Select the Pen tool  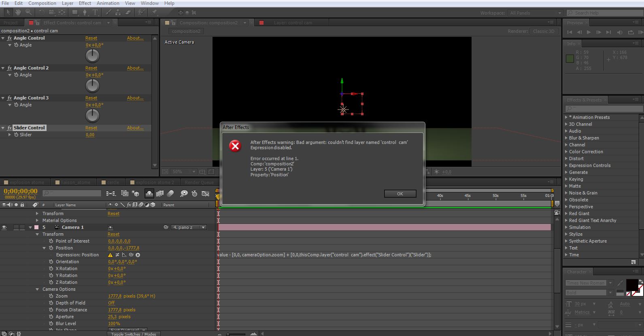(x=85, y=13)
